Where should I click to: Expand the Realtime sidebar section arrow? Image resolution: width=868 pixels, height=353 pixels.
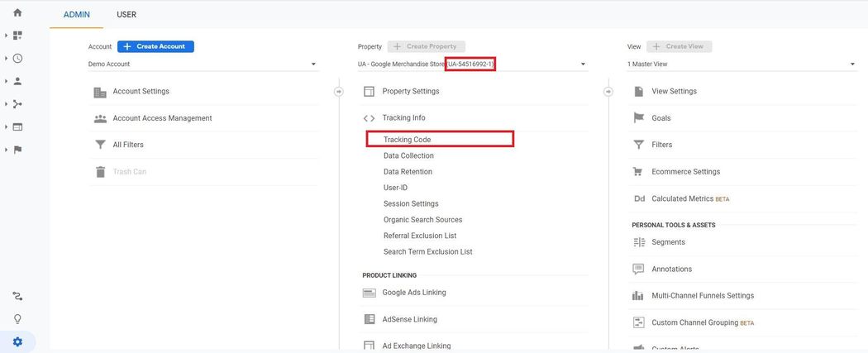coord(7,58)
